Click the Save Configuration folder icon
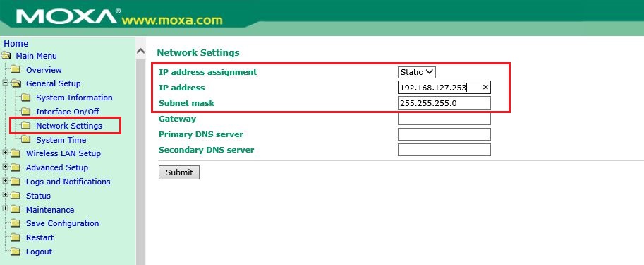 click(16, 223)
